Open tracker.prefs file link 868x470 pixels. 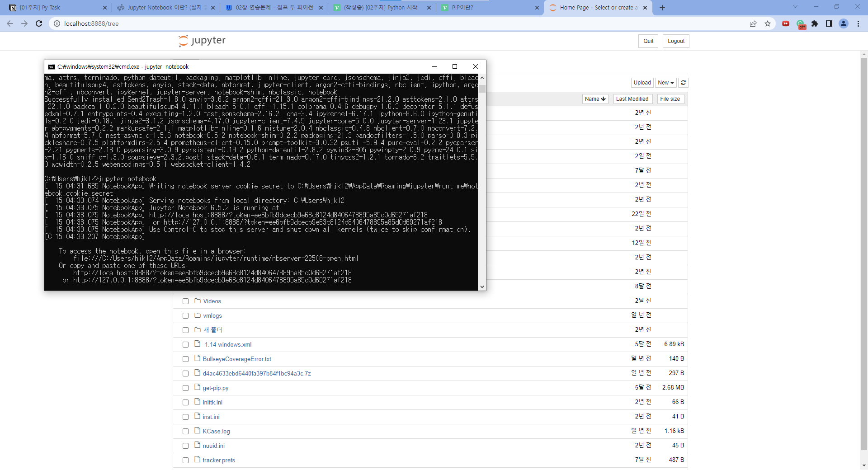click(x=219, y=461)
